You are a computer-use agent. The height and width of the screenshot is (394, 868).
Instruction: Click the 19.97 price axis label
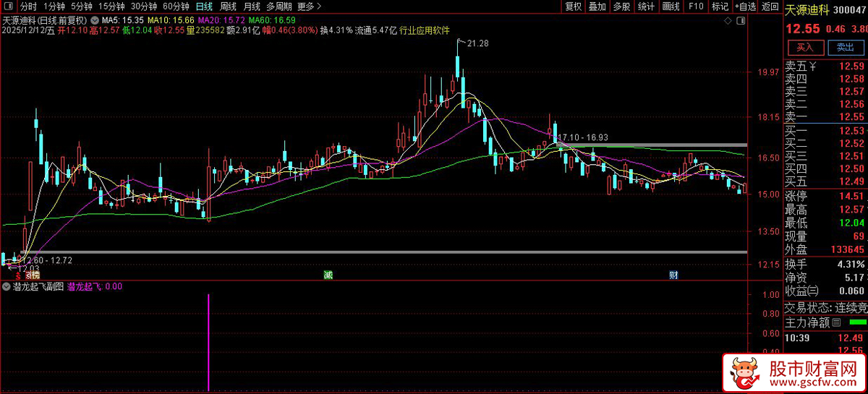(767, 72)
